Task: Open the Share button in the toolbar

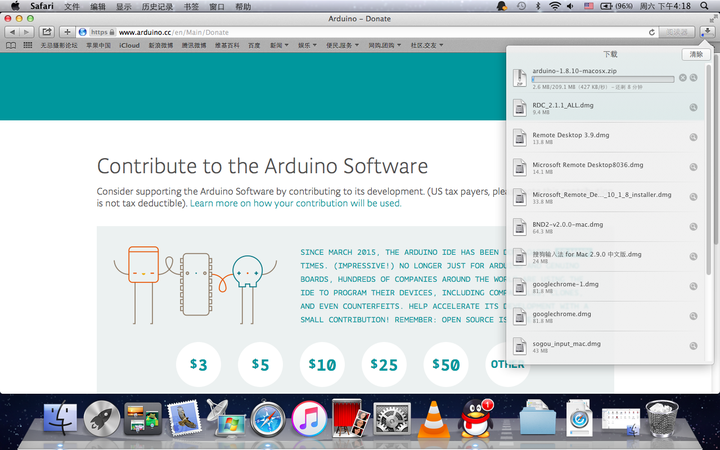Action: coord(46,32)
